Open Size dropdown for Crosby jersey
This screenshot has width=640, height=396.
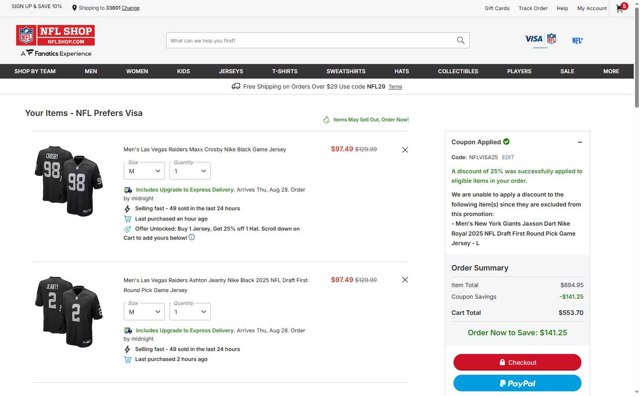tap(144, 171)
